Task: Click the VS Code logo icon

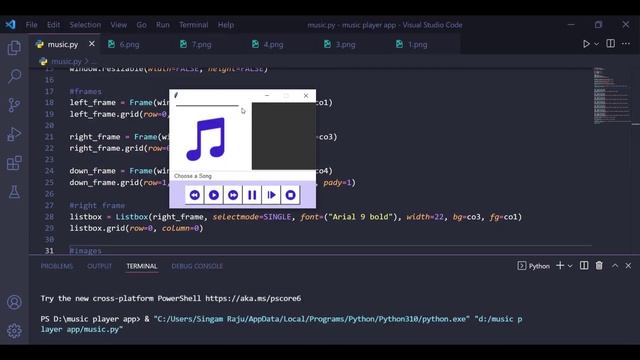Action: coord(11,24)
